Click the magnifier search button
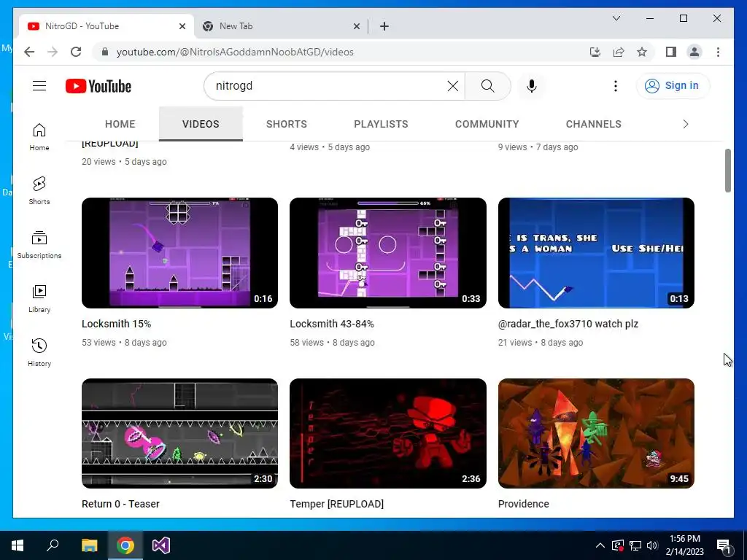The height and width of the screenshot is (560, 747). click(487, 86)
